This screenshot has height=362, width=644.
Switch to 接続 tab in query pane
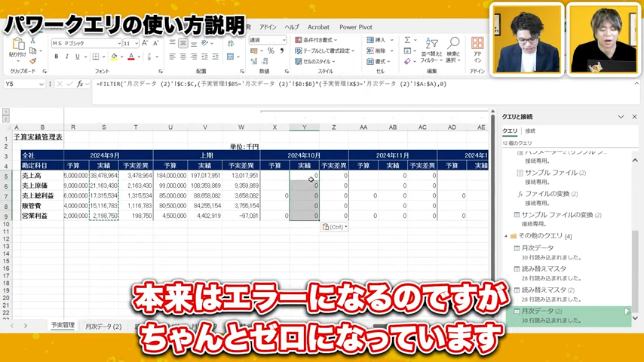point(530,131)
